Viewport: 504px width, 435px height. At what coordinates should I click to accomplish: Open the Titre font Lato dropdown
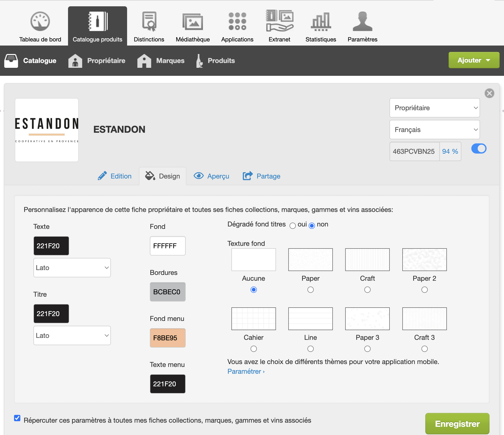pyautogui.click(x=72, y=335)
